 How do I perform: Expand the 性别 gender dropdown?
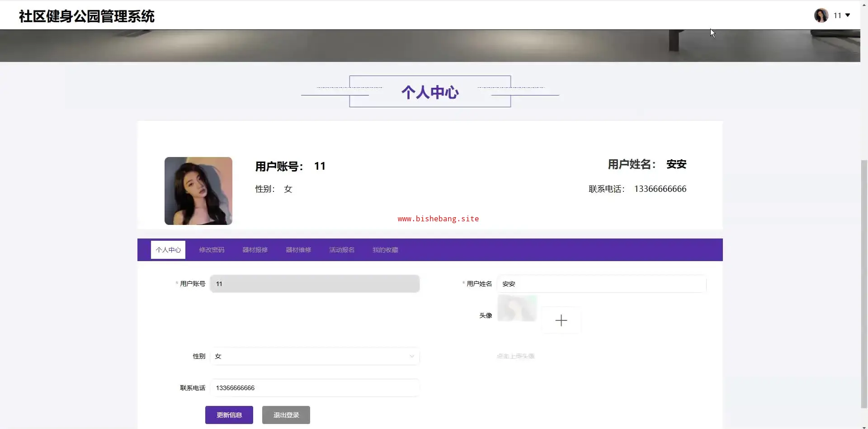point(315,356)
